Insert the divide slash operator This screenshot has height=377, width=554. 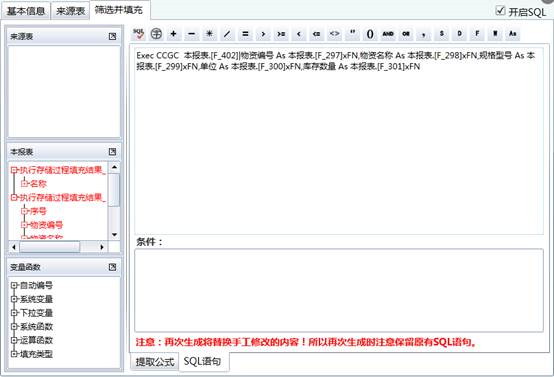(227, 34)
